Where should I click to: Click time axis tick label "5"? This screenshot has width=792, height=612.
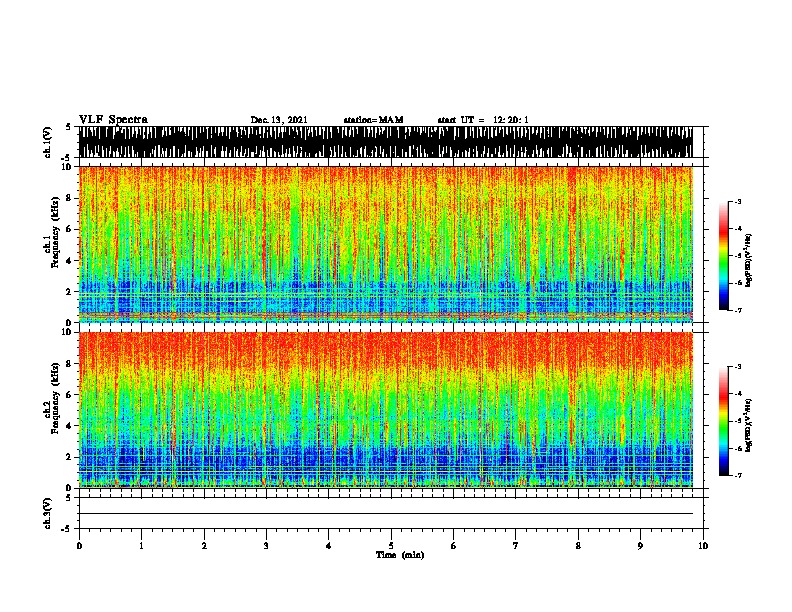click(x=391, y=546)
